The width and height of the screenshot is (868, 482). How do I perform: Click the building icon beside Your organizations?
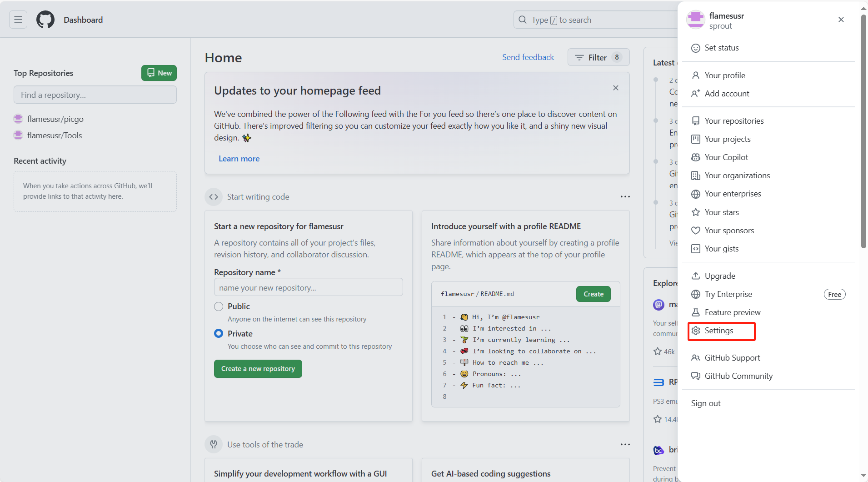click(696, 176)
